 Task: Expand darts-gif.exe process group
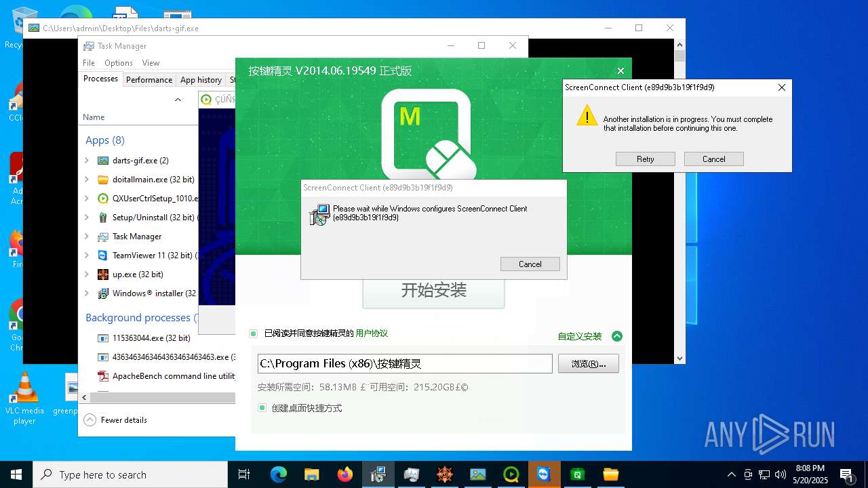click(x=87, y=161)
